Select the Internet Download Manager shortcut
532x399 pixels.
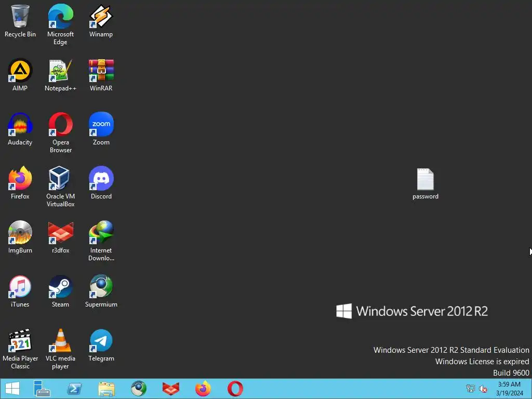101,241
